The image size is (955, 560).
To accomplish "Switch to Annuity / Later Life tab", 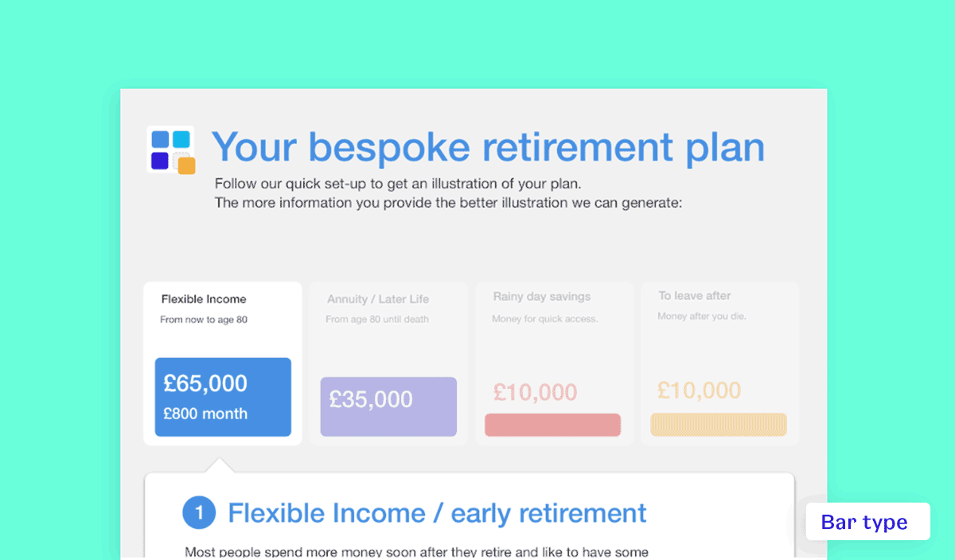I will point(388,364).
